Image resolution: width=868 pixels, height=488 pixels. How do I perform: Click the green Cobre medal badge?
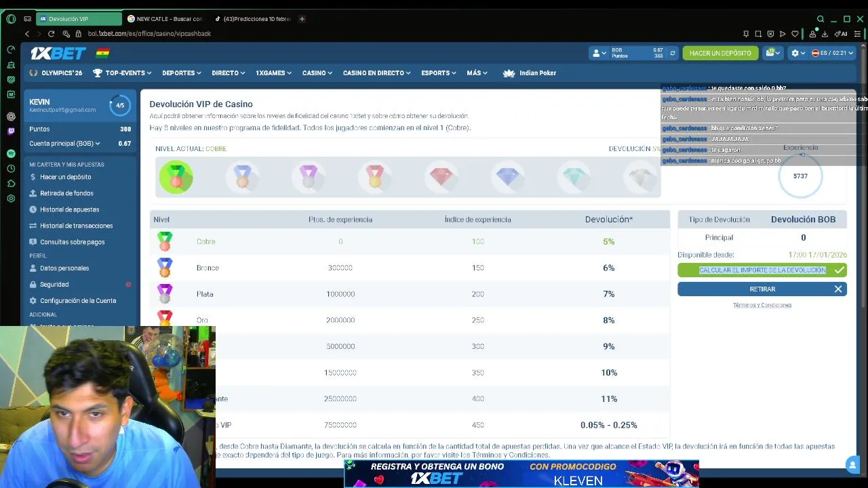[176, 177]
